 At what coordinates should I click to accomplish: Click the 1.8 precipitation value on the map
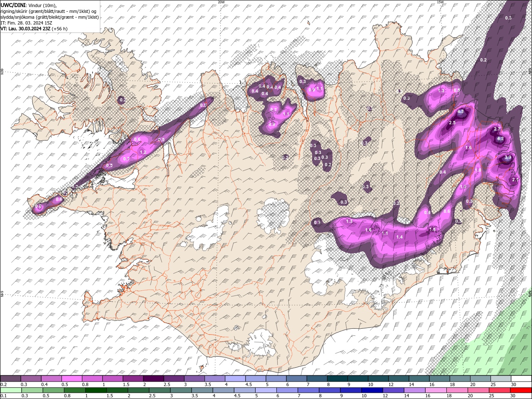(x=432, y=230)
